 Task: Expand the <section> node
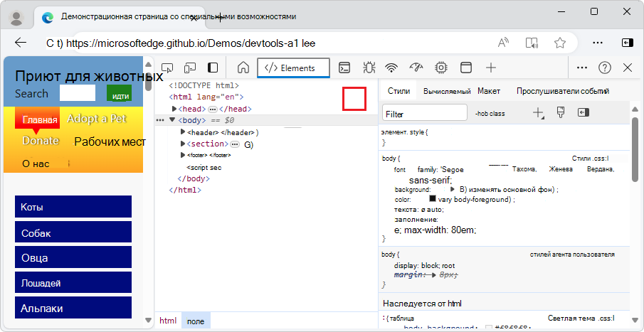point(183,144)
